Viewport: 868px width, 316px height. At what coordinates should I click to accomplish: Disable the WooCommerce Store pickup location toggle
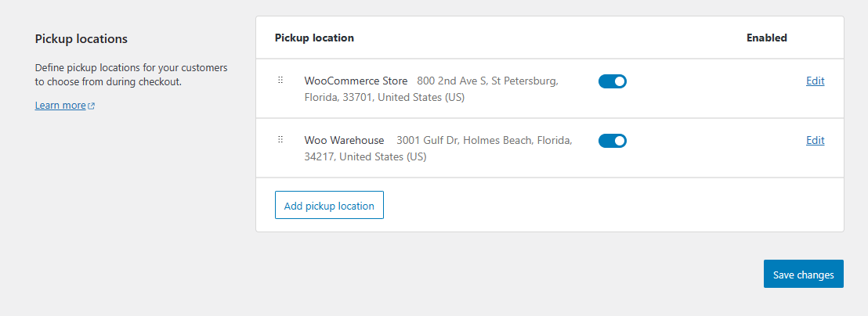pyautogui.click(x=613, y=81)
